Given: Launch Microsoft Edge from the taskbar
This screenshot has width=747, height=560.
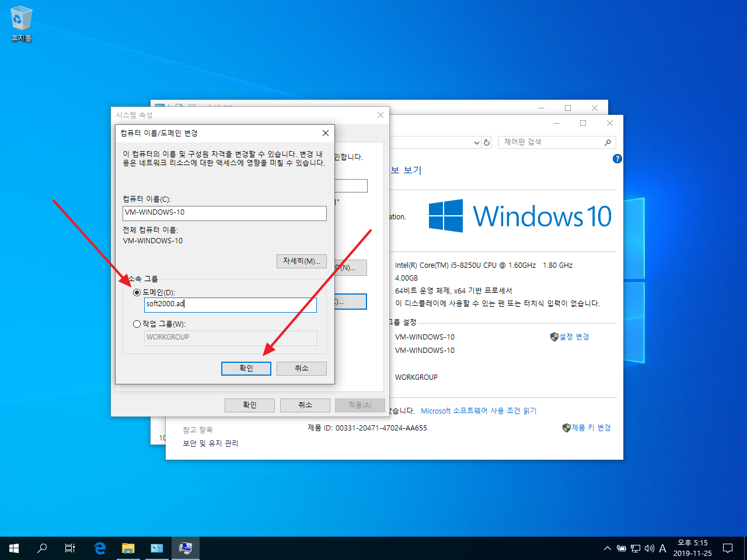Looking at the screenshot, I should 100,548.
